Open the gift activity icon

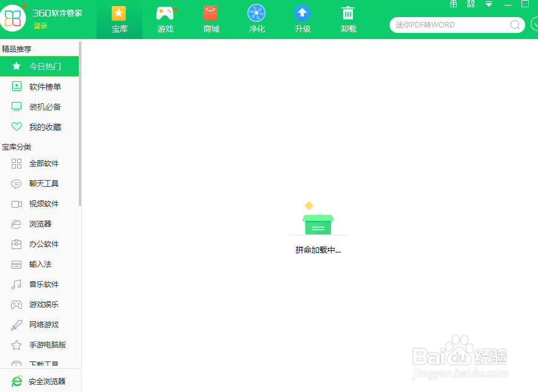click(453, 4)
